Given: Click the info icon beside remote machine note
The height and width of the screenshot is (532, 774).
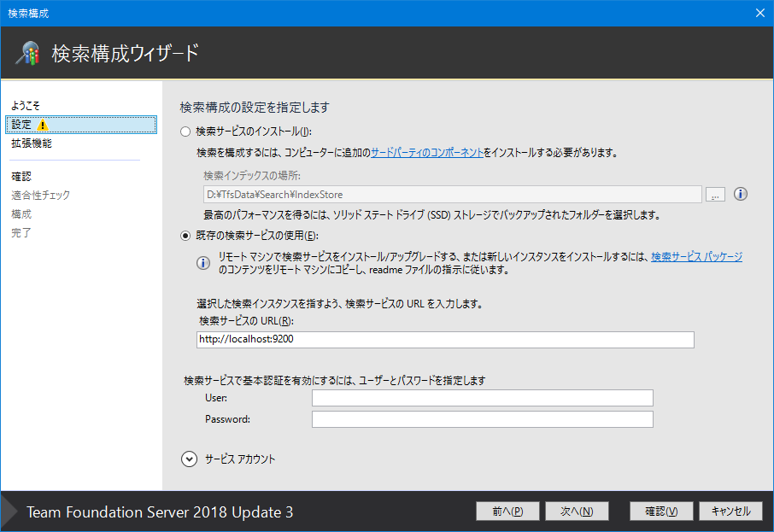Looking at the screenshot, I should (x=202, y=263).
